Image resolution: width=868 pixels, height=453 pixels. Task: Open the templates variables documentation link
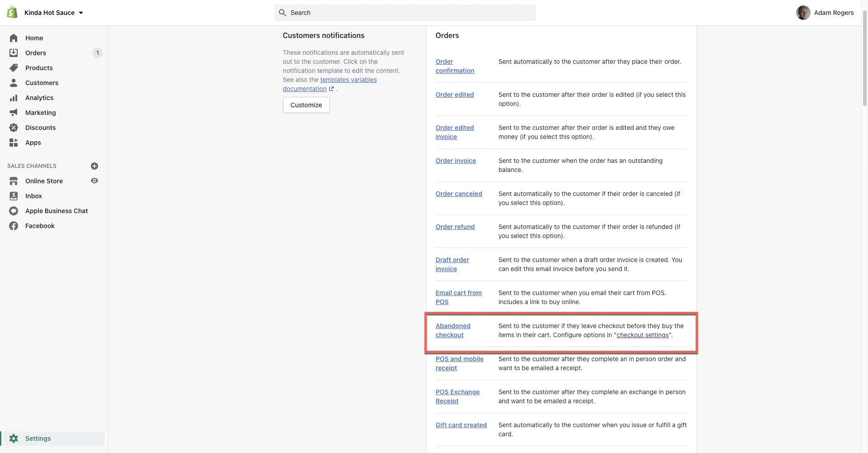point(348,80)
